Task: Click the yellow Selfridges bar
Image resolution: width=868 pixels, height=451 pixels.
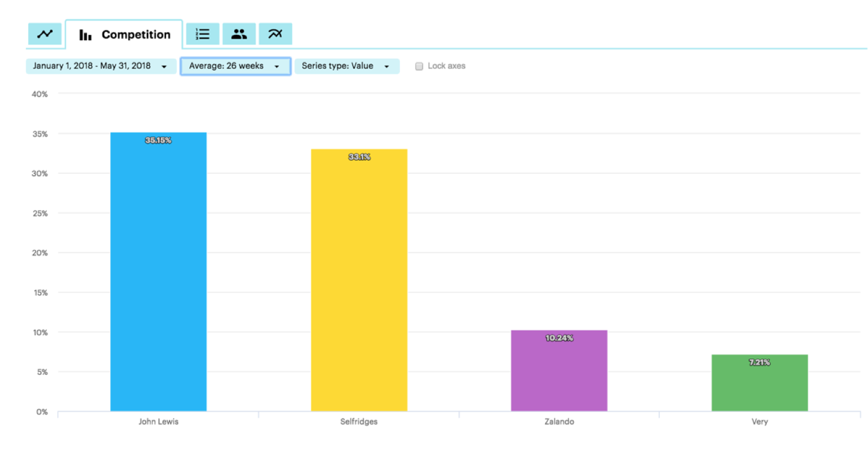Action: pyautogui.click(x=359, y=280)
